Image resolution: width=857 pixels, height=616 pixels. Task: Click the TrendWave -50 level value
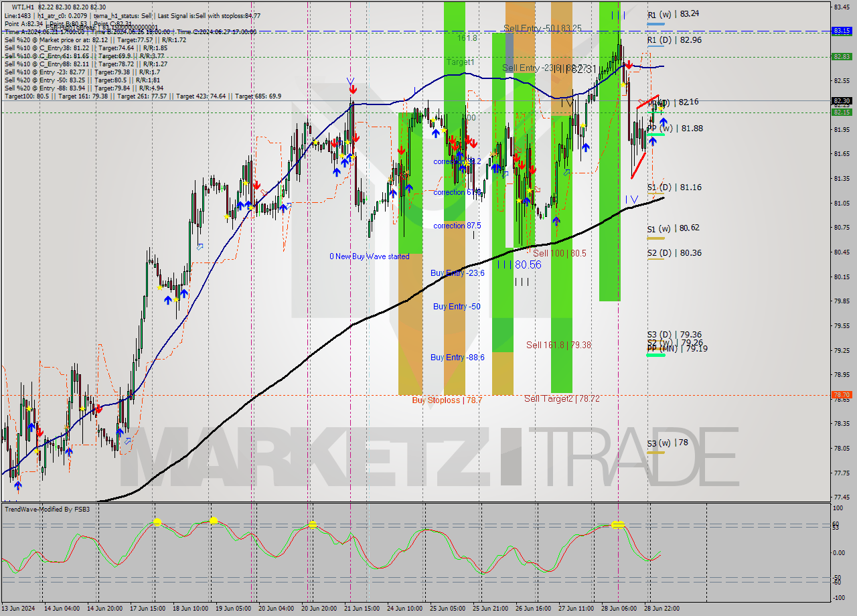pyautogui.click(x=838, y=577)
